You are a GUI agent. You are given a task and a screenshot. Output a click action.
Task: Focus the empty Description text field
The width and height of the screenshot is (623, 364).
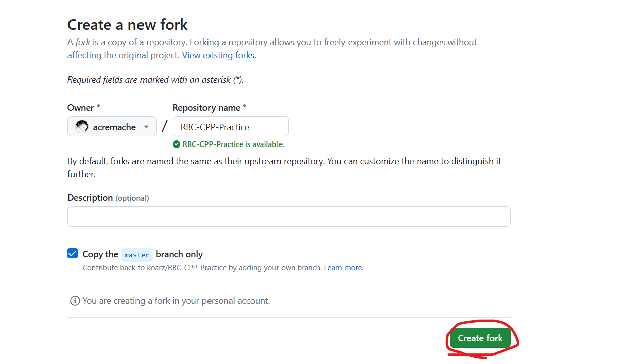pos(289,216)
